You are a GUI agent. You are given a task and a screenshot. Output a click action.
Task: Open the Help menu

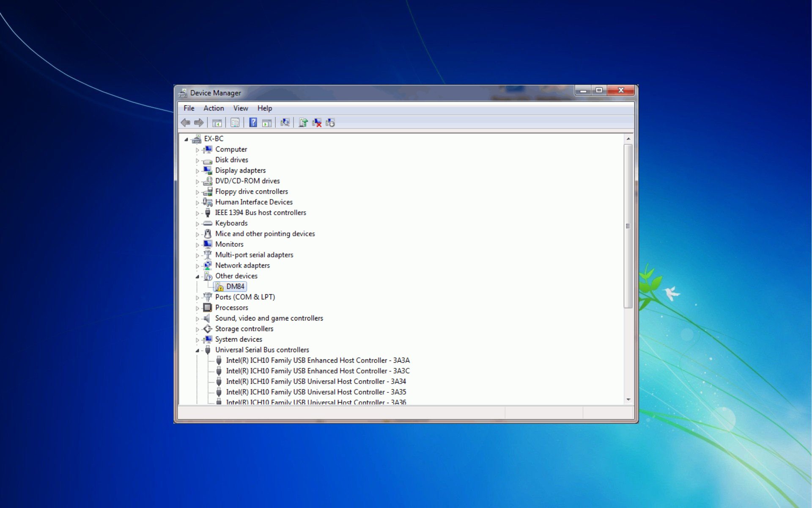click(265, 108)
